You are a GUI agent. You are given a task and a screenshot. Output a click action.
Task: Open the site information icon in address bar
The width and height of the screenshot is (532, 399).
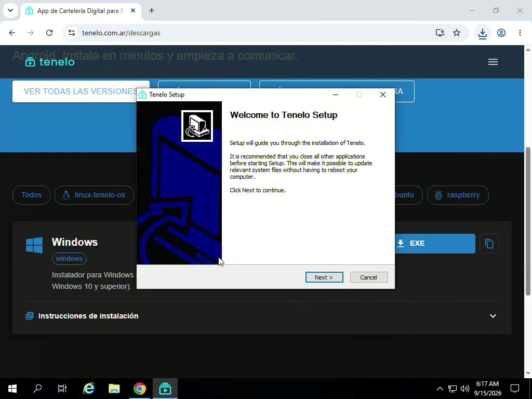point(72,33)
